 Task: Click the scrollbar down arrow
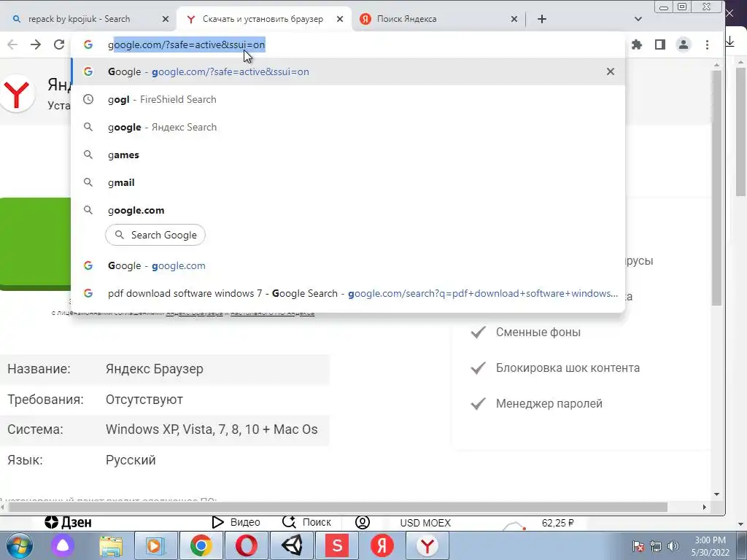[x=716, y=494]
